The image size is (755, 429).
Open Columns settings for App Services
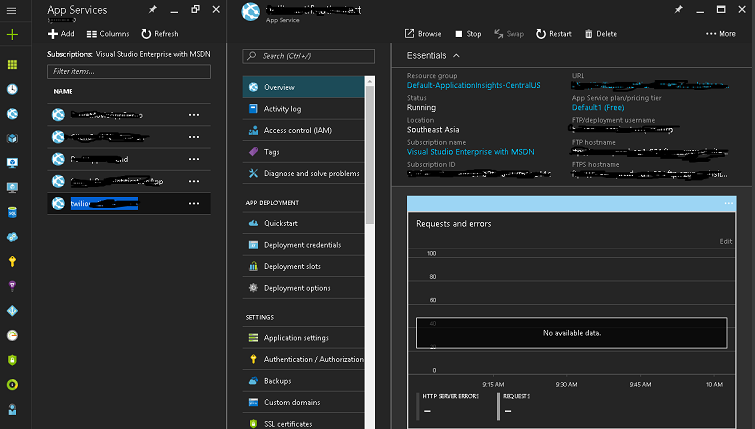coord(108,33)
